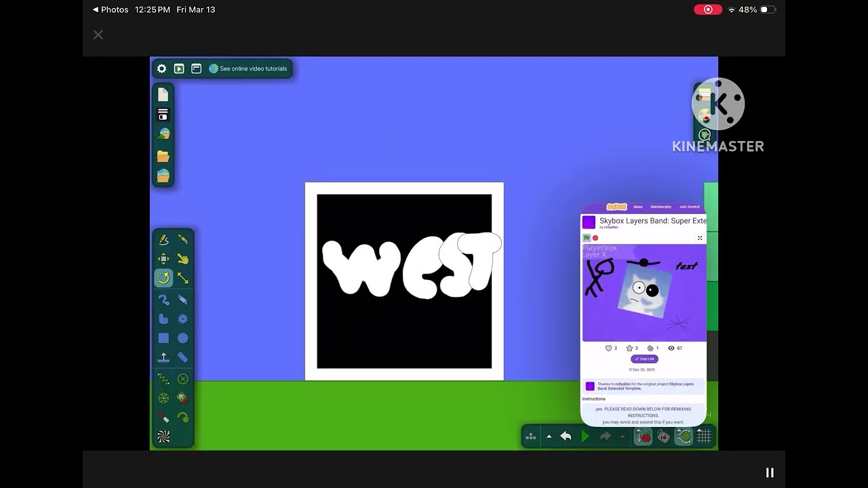Open Ideas tab in Scratch page
Screen dimensions: 868x488
(x=638, y=207)
